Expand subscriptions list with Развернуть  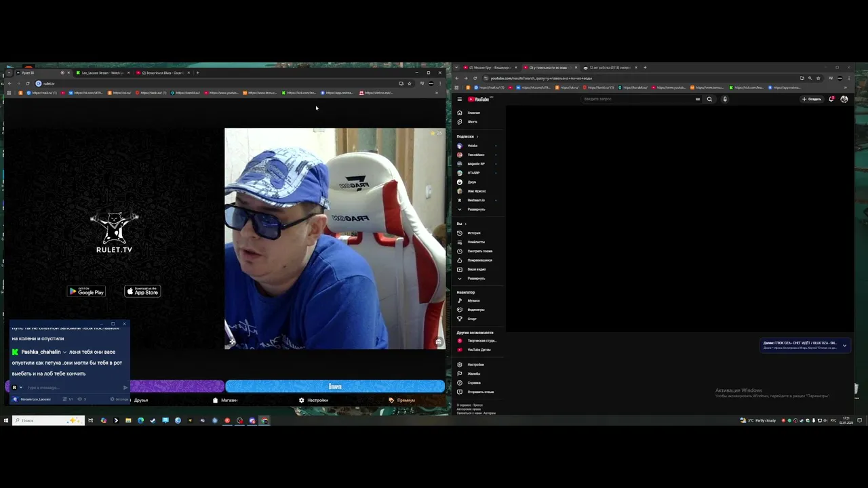click(476, 209)
